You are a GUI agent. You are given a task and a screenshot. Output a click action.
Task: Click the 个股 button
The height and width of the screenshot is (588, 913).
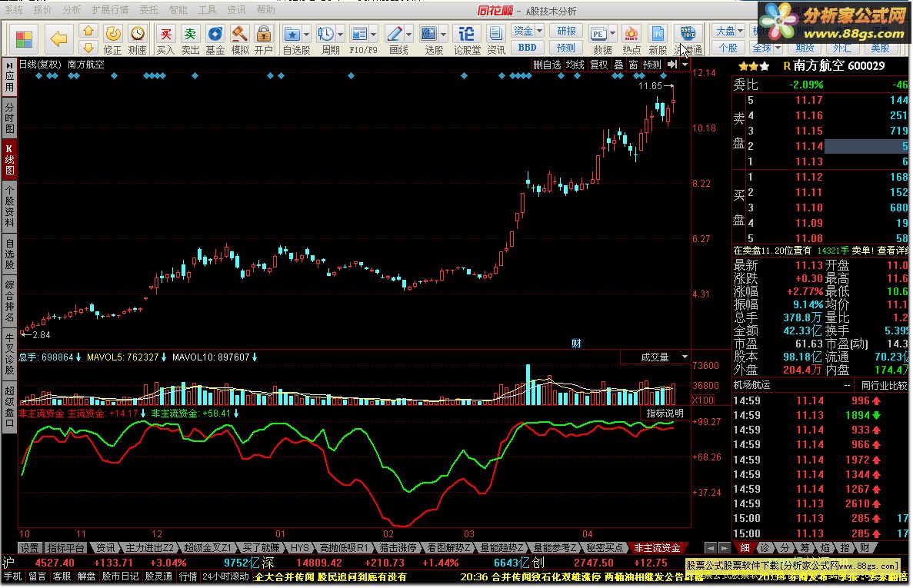pos(728,48)
